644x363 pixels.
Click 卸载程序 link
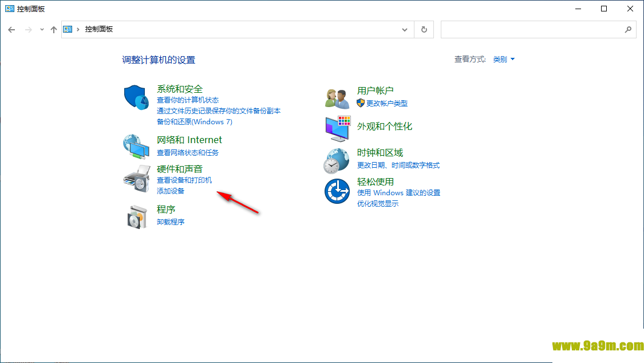(171, 222)
